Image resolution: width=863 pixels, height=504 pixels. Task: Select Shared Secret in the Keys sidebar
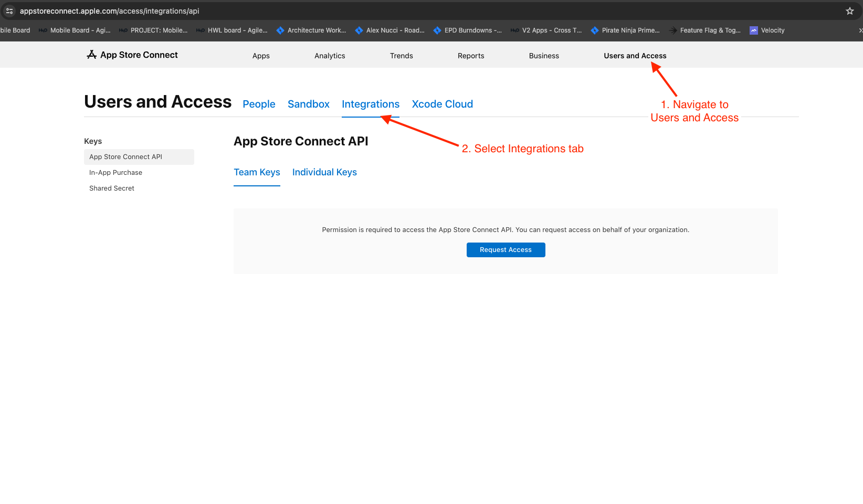pyautogui.click(x=111, y=188)
